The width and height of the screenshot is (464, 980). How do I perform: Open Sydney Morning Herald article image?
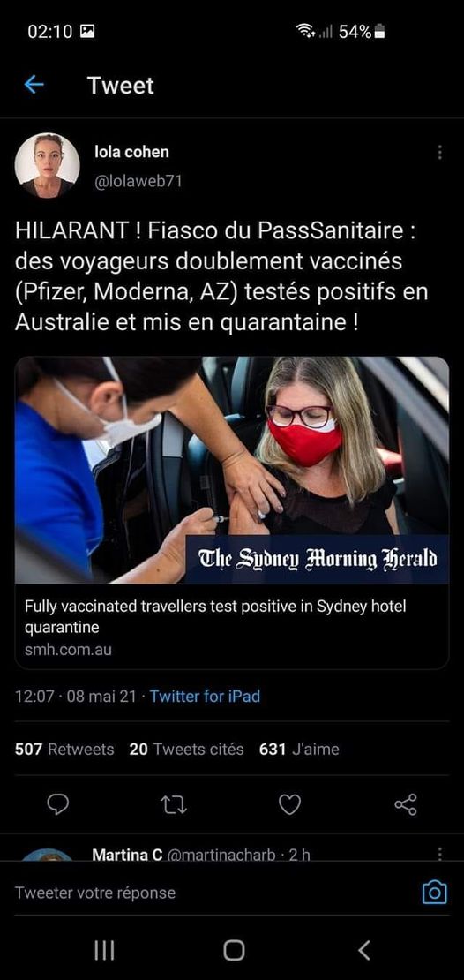(232, 470)
